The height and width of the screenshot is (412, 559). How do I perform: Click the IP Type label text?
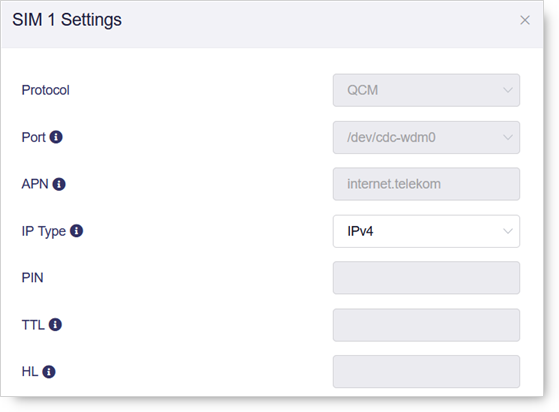coord(44,232)
